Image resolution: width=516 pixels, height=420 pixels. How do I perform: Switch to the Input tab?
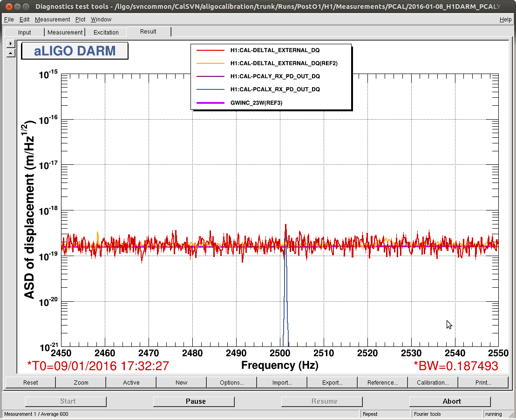tap(24, 32)
